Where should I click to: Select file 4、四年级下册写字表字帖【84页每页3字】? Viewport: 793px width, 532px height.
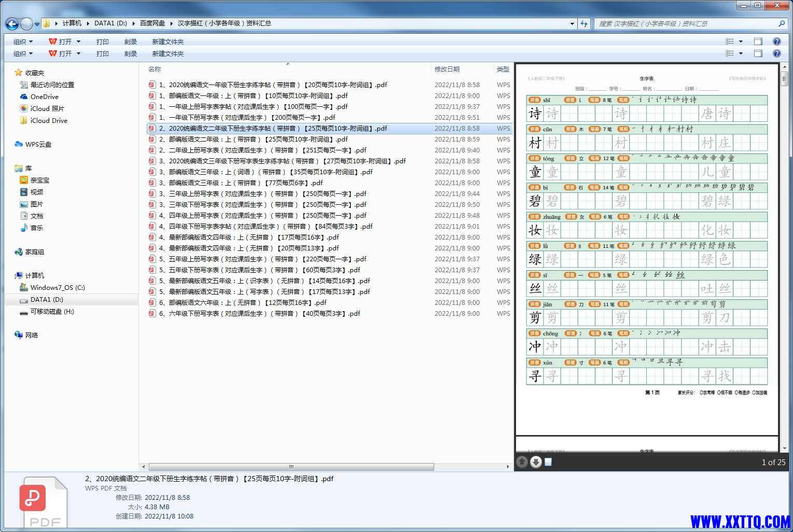coord(266,226)
